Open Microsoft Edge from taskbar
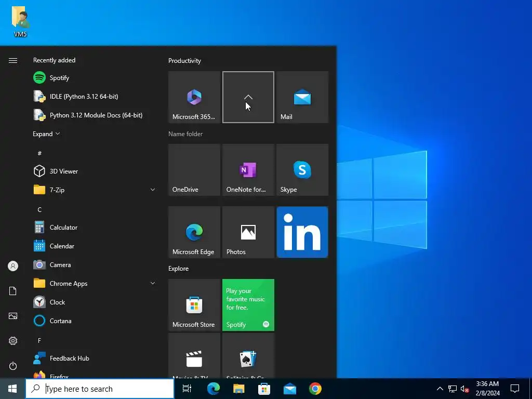The image size is (532, 399). coord(214,389)
